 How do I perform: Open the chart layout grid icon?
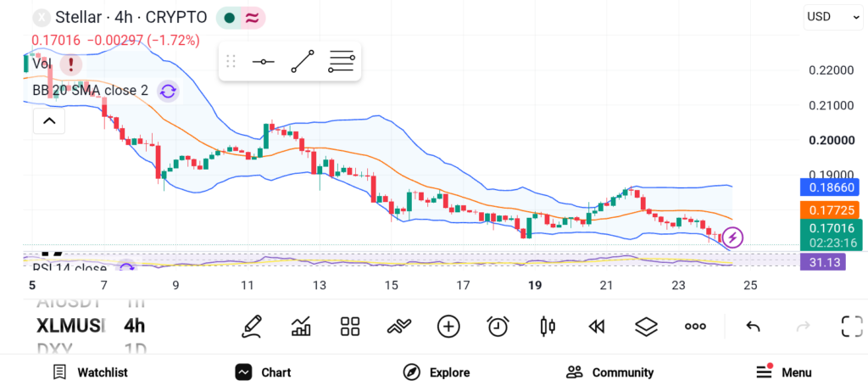point(350,327)
